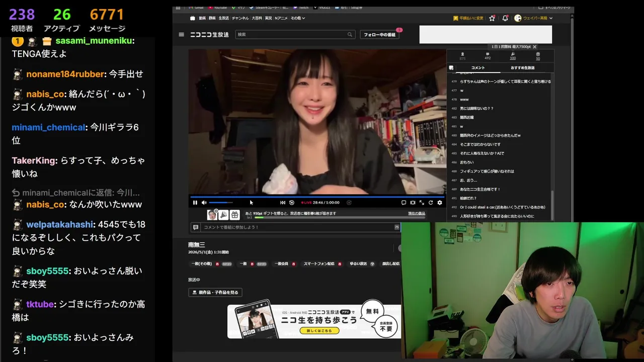This screenshot has height=362, width=644.
Task: Expand the その他 dropdown
Action: (298, 18)
